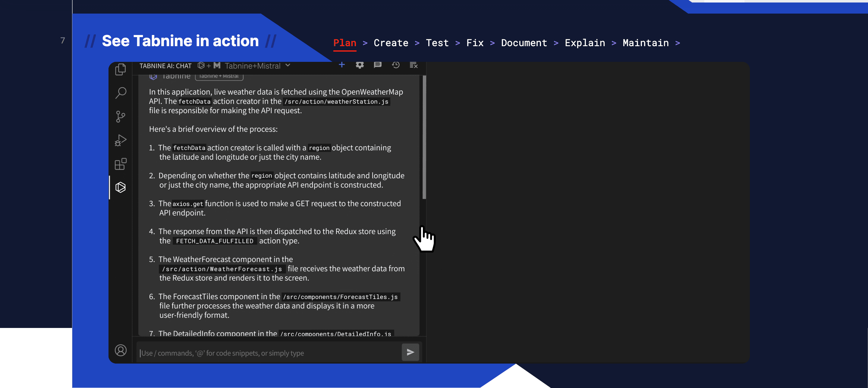Image resolution: width=868 pixels, height=388 pixels.
Task: Send message with the arrow button
Action: pyautogui.click(x=410, y=352)
